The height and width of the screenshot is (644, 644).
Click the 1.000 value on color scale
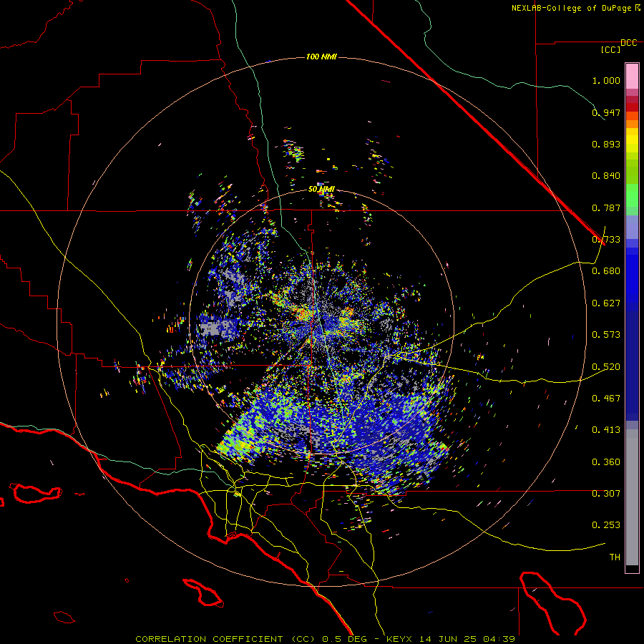[x=606, y=80]
